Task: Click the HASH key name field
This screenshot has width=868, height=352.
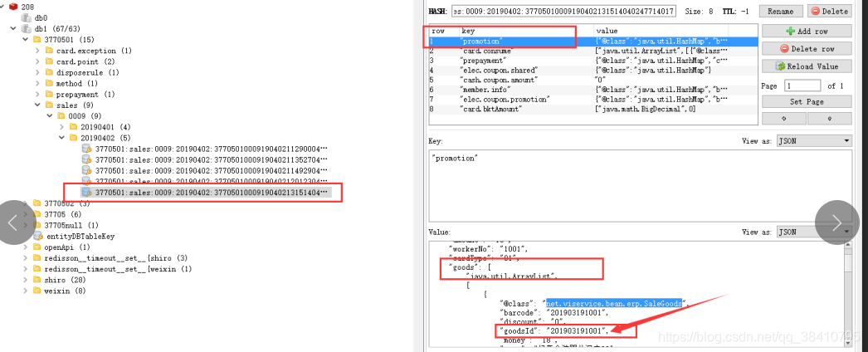Action: click(564, 11)
